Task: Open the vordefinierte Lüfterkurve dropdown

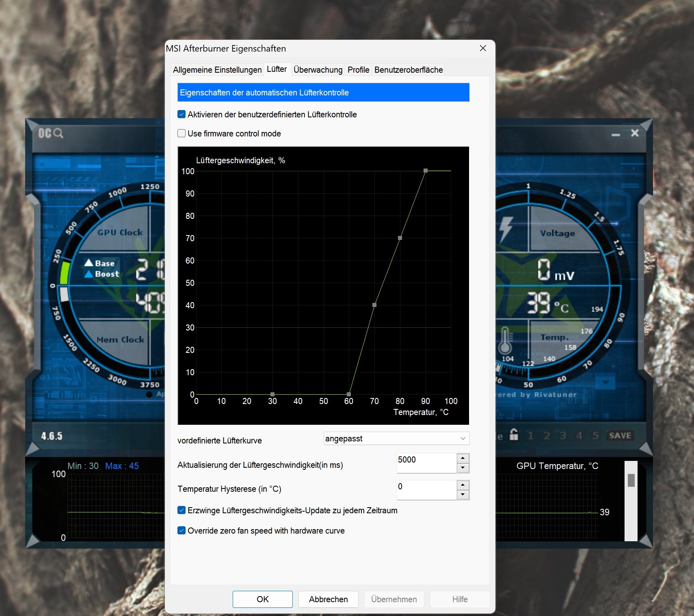Action: pyautogui.click(x=396, y=439)
